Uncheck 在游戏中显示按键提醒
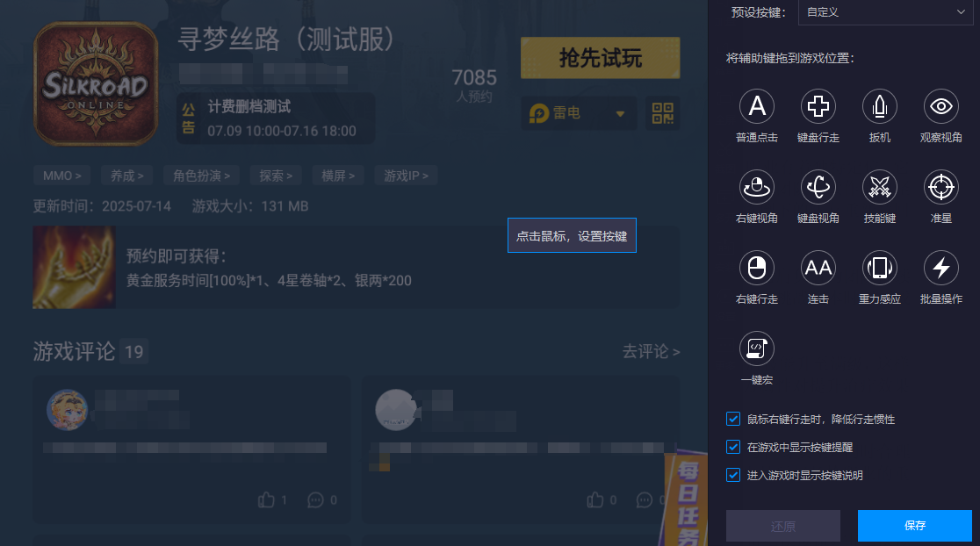 733,447
